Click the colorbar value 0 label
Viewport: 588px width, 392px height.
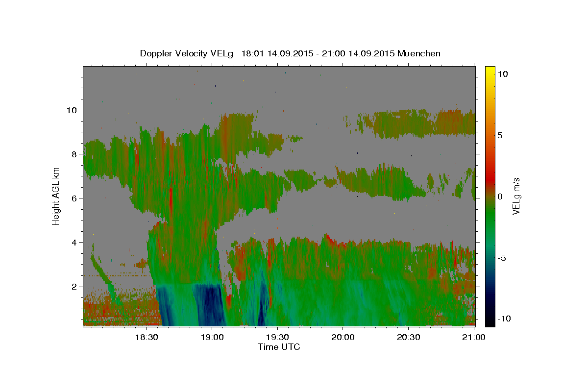[x=500, y=196]
